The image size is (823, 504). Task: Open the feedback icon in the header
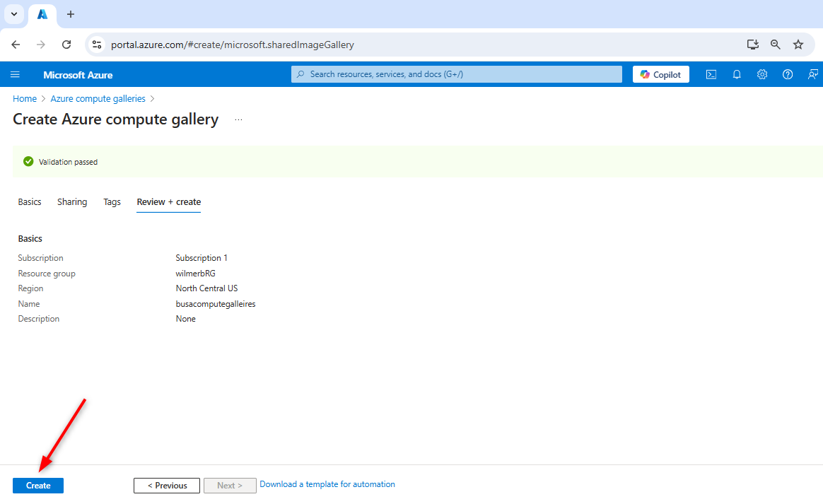pyautogui.click(x=812, y=74)
